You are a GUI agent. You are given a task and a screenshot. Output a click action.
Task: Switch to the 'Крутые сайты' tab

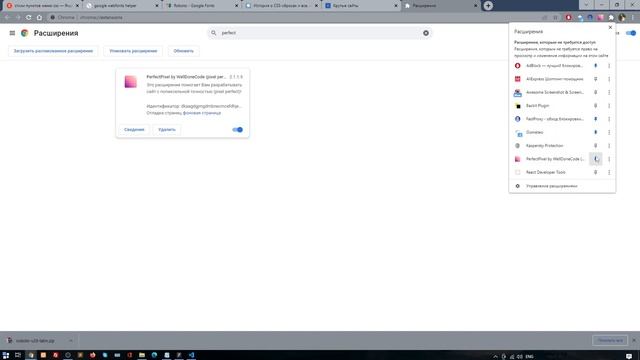[x=361, y=6]
